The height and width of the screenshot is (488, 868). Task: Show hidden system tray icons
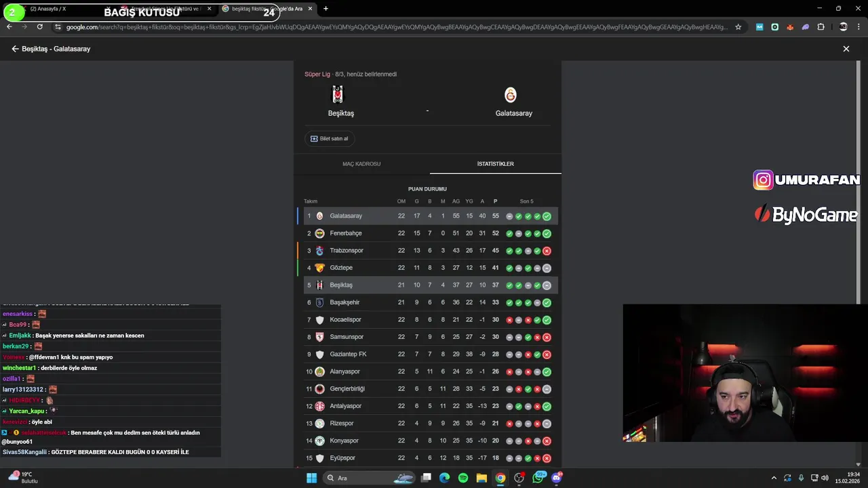coord(774,478)
